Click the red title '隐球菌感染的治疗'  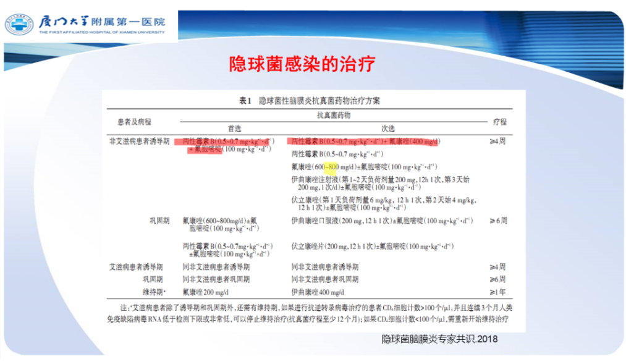pyautogui.click(x=302, y=64)
